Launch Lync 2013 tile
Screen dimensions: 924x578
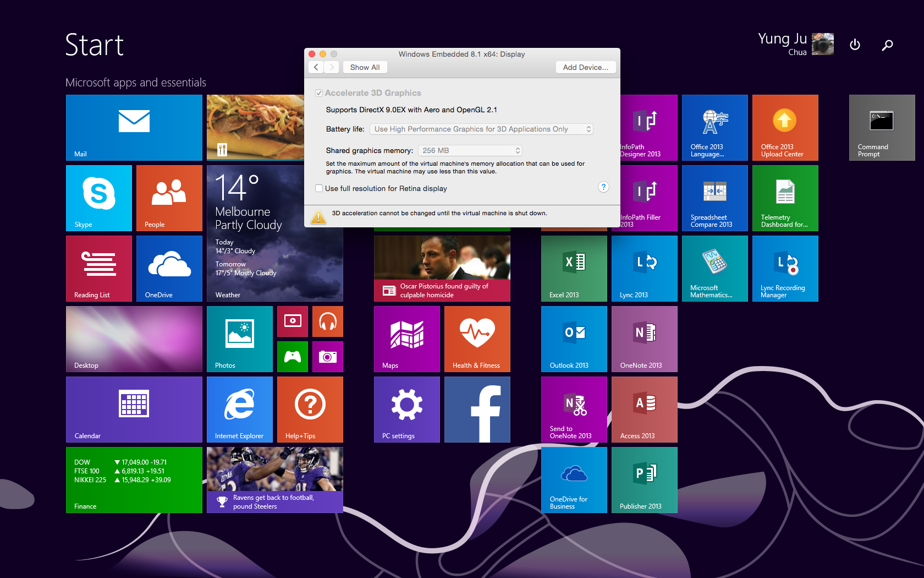click(x=645, y=269)
